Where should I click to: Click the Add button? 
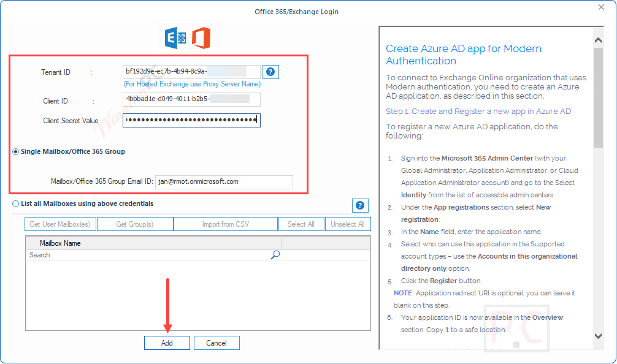(167, 343)
